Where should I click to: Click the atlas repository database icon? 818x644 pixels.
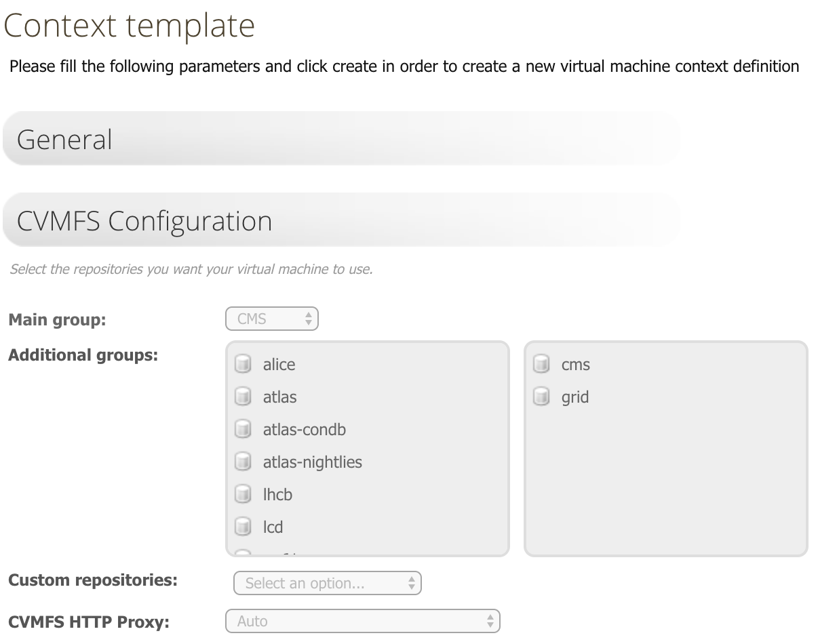pyautogui.click(x=243, y=397)
